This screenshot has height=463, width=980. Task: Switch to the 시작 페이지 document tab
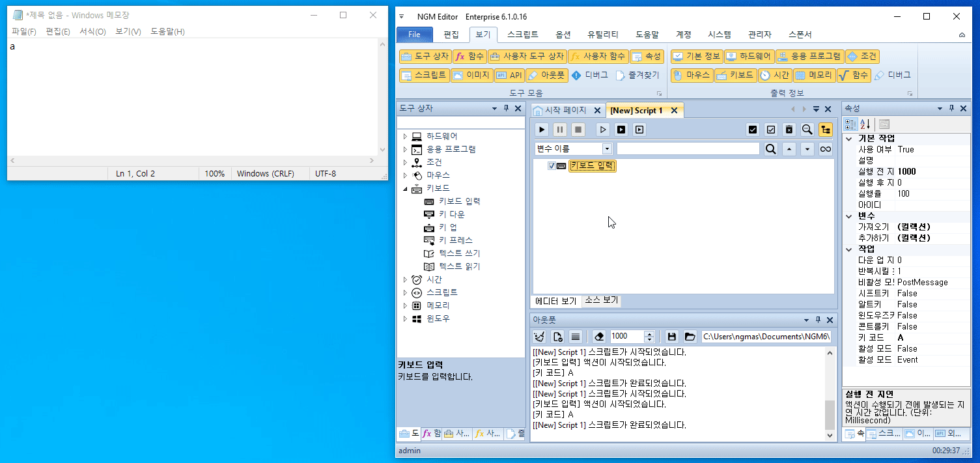[x=565, y=110]
